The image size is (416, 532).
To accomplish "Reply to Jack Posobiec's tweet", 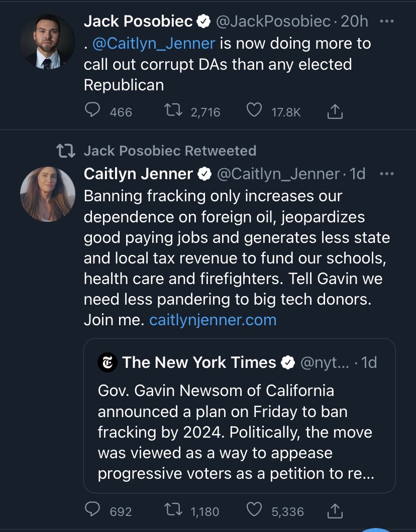I will pos(92,111).
